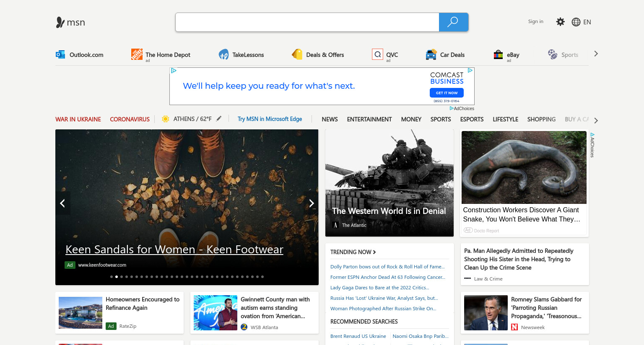Click the eBay shopping bag icon

click(498, 54)
